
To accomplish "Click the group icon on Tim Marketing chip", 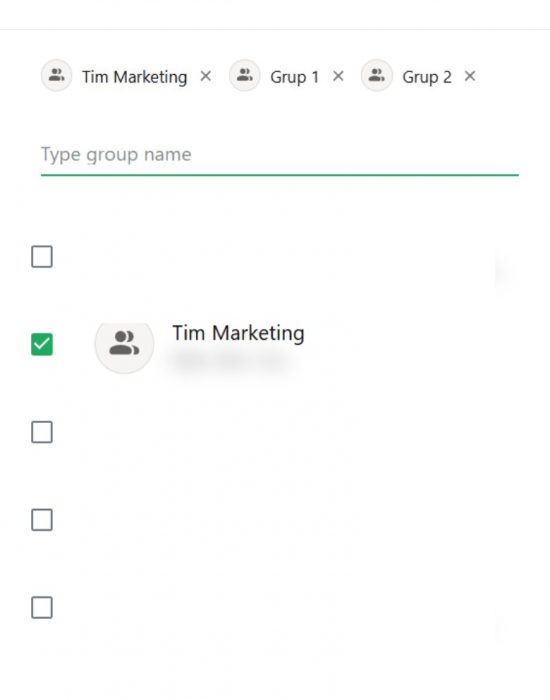I will [x=56, y=75].
